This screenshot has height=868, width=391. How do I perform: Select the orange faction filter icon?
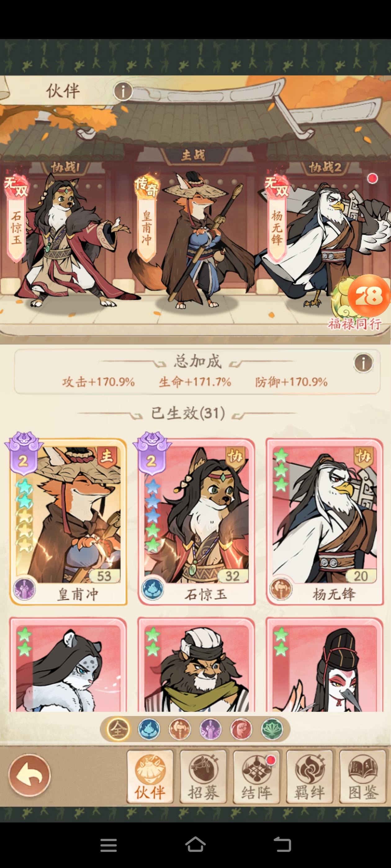(180, 729)
